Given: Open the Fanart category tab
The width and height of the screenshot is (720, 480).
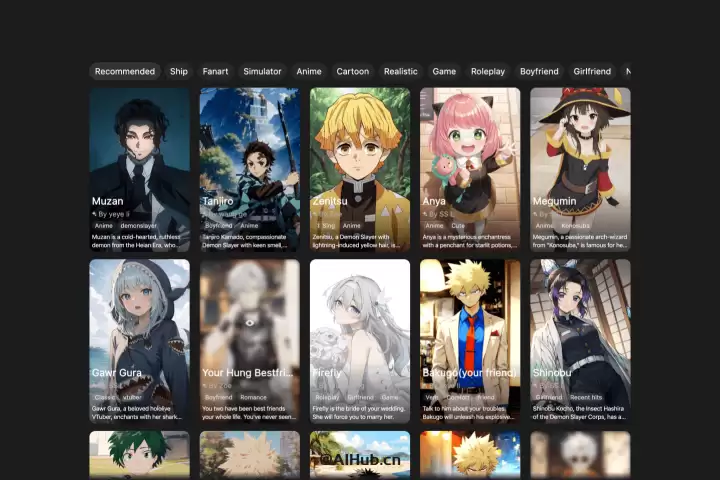Looking at the screenshot, I should tap(215, 71).
